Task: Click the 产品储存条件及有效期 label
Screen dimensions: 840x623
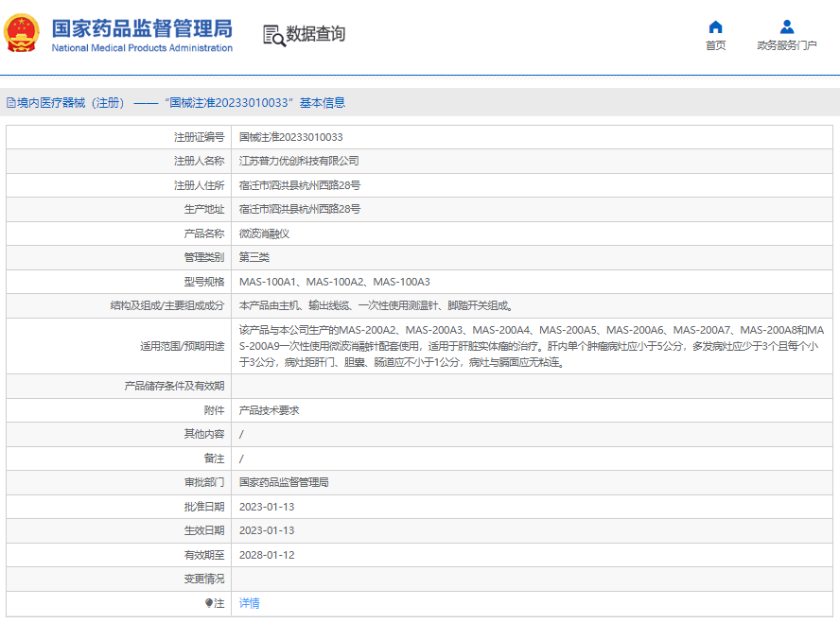Action: coord(174,386)
